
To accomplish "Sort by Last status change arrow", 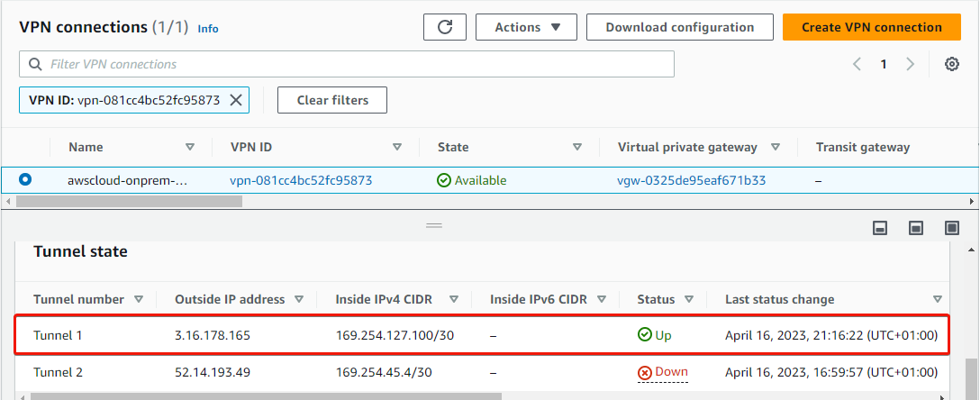I will [x=938, y=299].
